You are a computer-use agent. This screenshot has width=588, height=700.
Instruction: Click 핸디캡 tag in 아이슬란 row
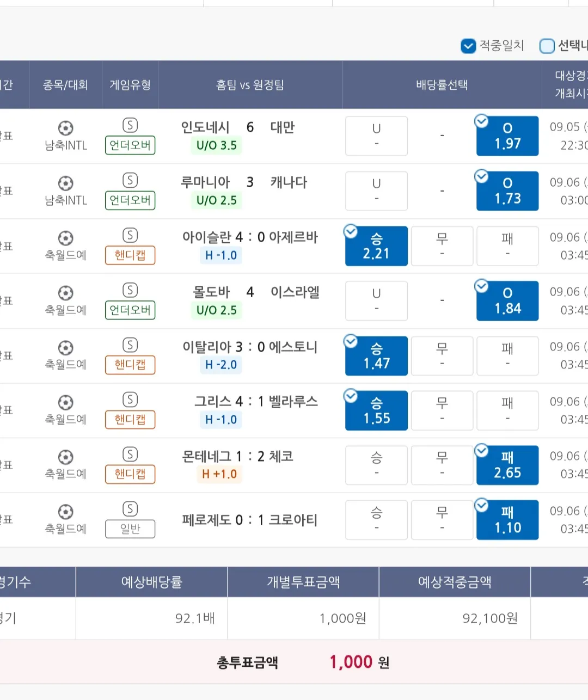pyautogui.click(x=130, y=255)
